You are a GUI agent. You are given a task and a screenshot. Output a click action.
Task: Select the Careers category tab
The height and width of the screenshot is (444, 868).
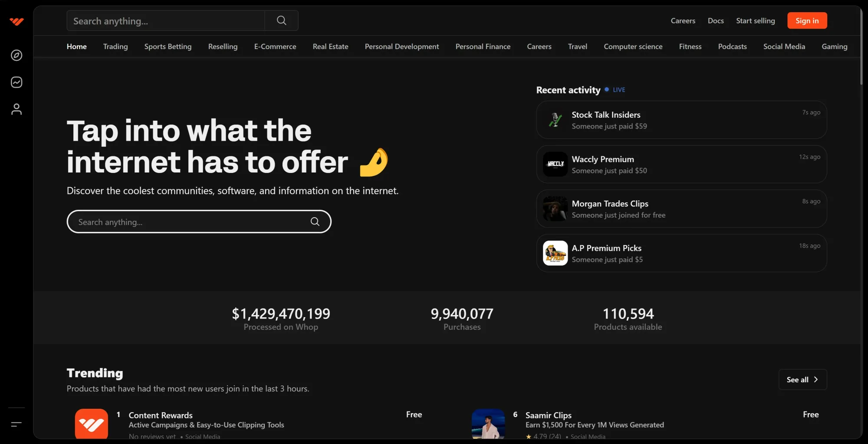[539, 46]
